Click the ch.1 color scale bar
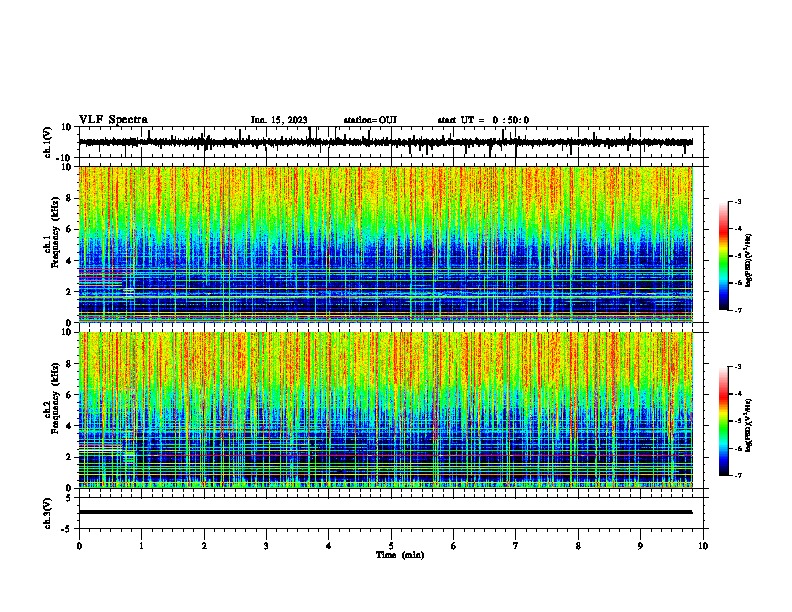This screenshot has width=792, height=612. (723, 256)
